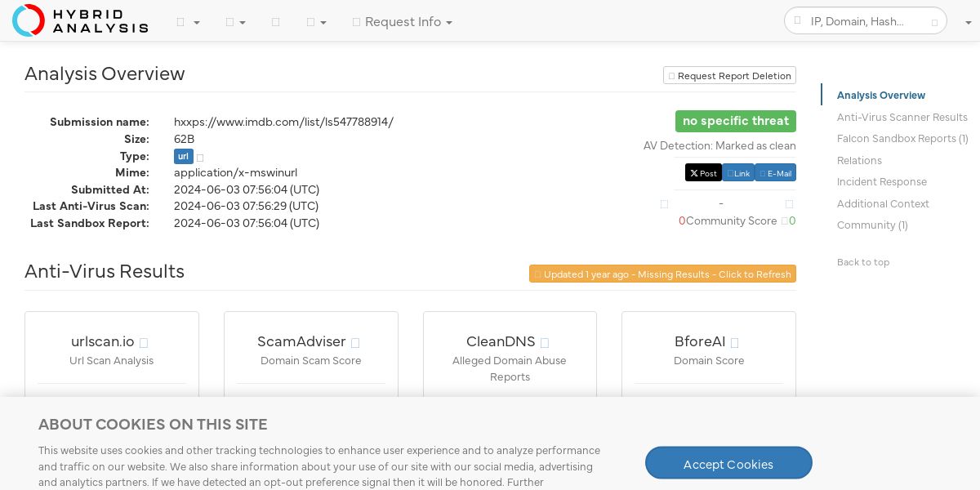Open Falcon Sandbox Reports (1) in side navigation
Viewport: 980px width, 490px height.
point(902,139)
